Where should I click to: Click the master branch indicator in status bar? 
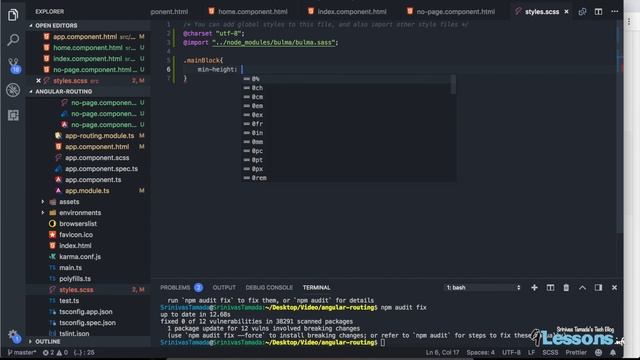click(22, 352)
